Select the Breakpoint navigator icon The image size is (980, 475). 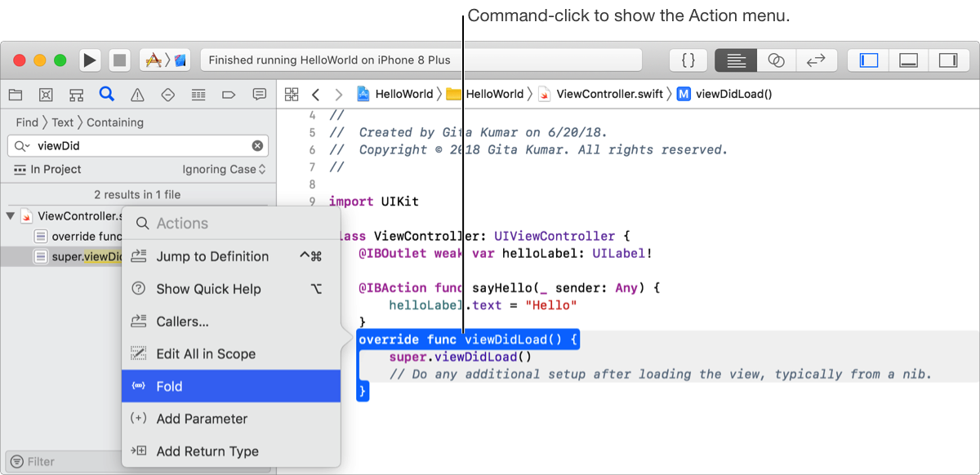tap(229, 94)
